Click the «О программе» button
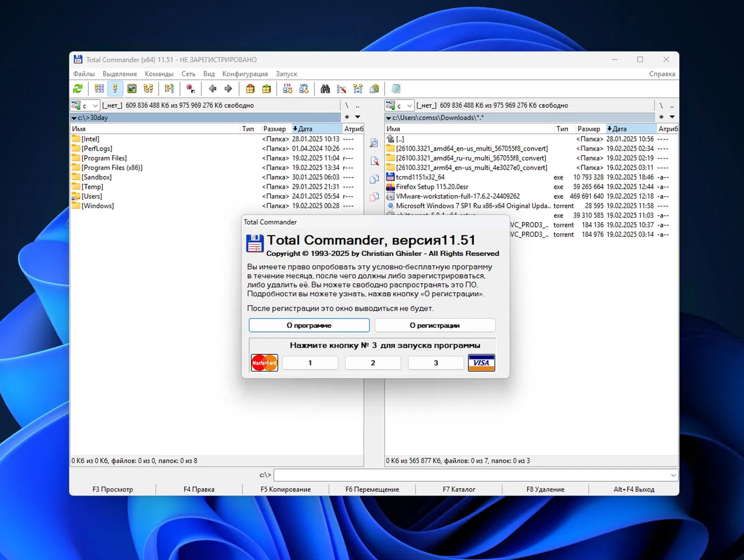This screenshot has height=560, width=744. click(309, 325)
